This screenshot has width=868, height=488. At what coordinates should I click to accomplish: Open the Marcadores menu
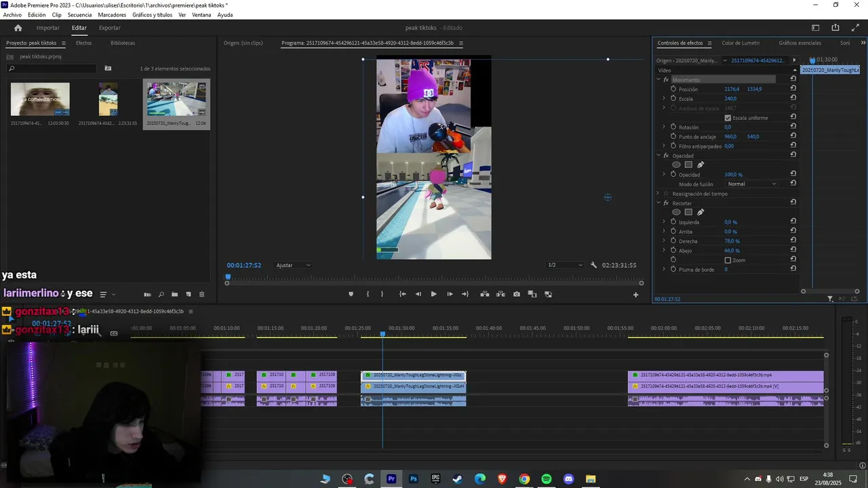pyautogui.click(x=112, y=15)
